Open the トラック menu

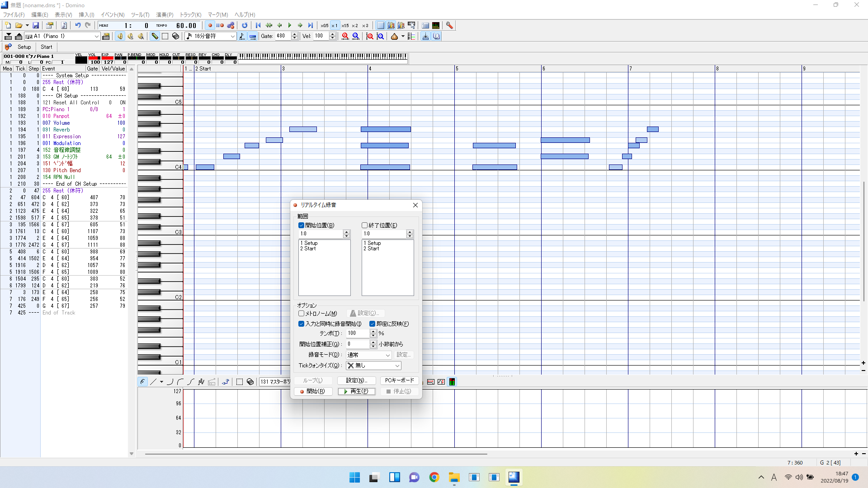tap(190, 15)
